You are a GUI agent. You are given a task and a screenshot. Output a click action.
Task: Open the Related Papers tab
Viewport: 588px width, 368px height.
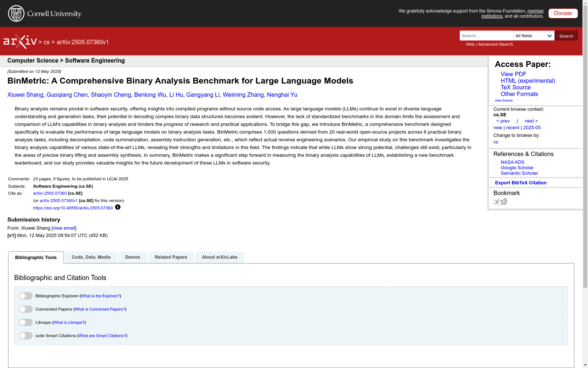point(171,257)
